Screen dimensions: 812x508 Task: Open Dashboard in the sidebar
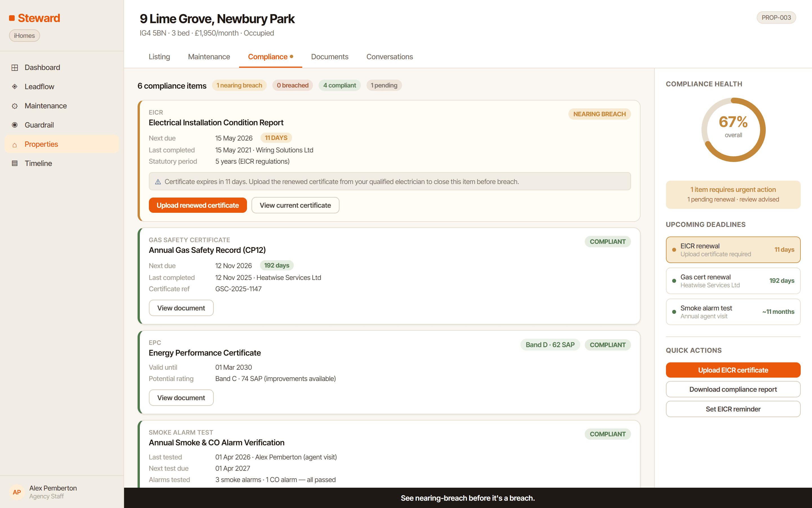click(x=62, y=67)
